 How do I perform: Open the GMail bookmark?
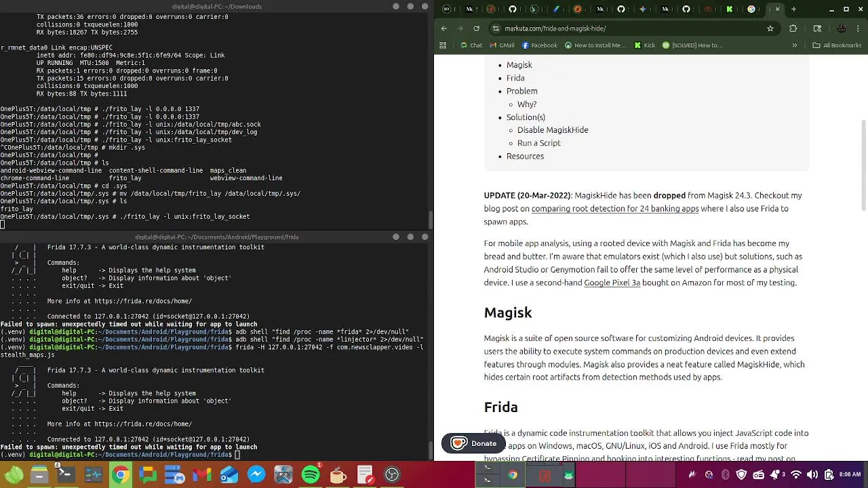(501, 45)
